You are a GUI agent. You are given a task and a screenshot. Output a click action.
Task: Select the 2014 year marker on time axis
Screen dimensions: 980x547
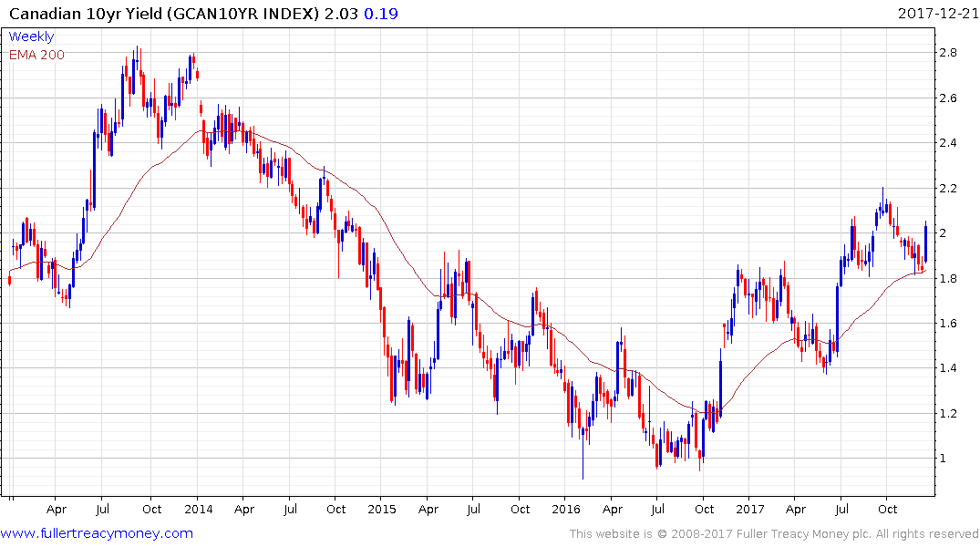pyautogui.click(x=198, y=509)
